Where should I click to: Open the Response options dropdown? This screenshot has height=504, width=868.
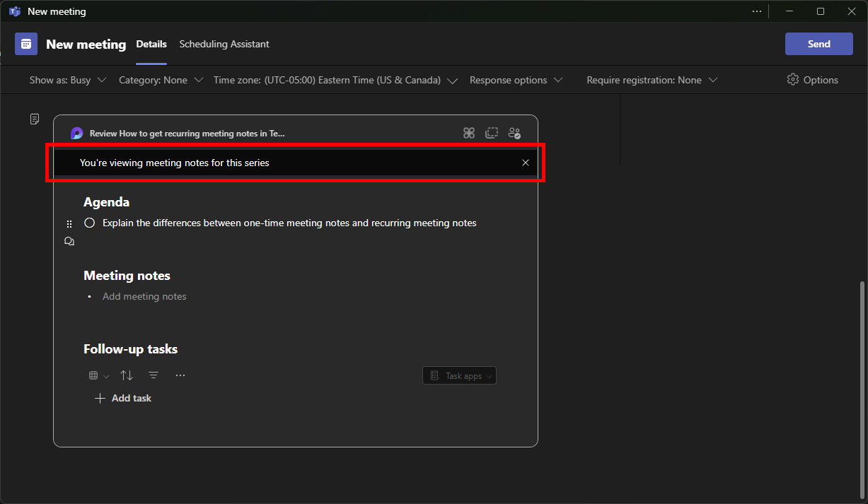516,80
